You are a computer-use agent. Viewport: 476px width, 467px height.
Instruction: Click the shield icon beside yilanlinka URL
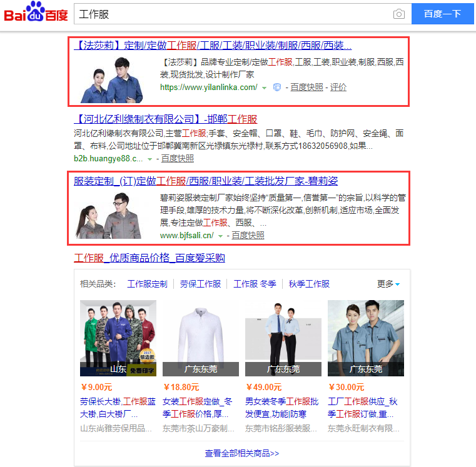(x=277, y=88)
